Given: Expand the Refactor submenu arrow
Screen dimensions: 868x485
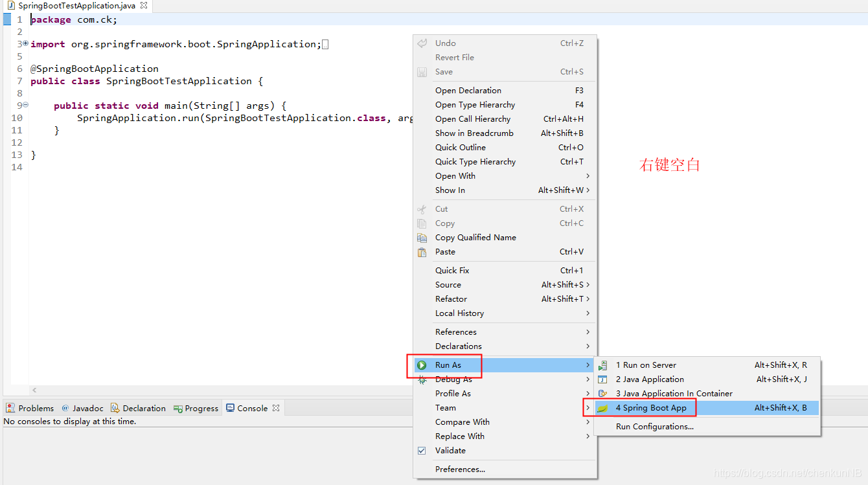Looking at the screenshot, I should coord(588,299).
